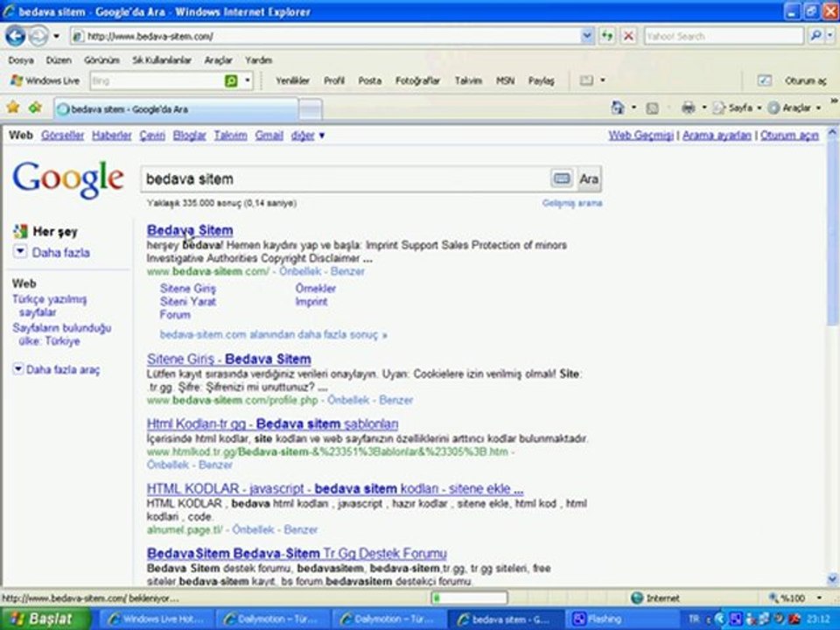Image resolution: width=840 pixels, height=630 pixels.
Task: Click the red Stop loading icon
Action: pos(628,37)
